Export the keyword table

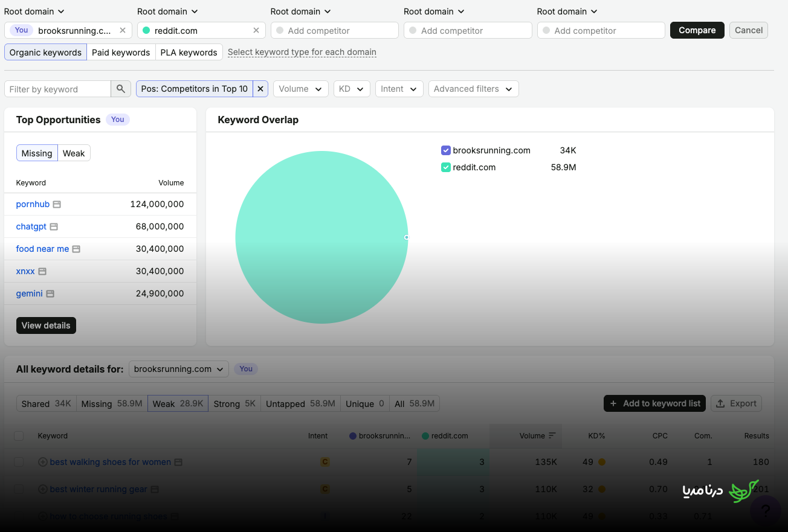(x=736, y=403)
